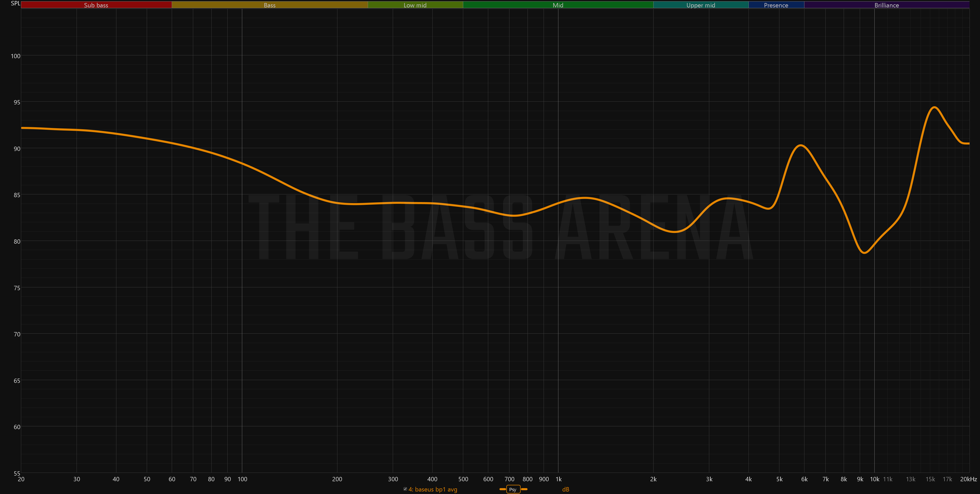The height and width of the screenshot is (494, 980).
Task: Select the Mid frequency band header
Action: pyautogui.click(x=558, y=5)
